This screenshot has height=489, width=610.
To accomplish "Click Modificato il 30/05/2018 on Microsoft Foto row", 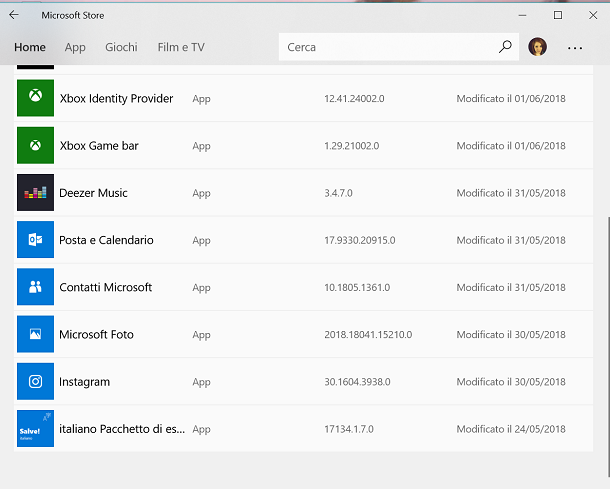I will click(511, 335).
